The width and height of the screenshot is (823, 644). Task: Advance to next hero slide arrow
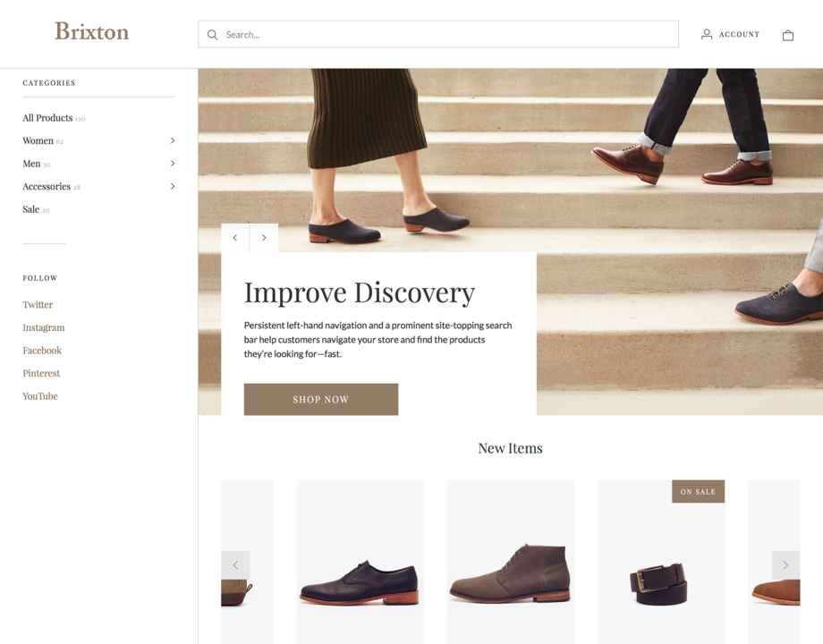coord(264,238)
